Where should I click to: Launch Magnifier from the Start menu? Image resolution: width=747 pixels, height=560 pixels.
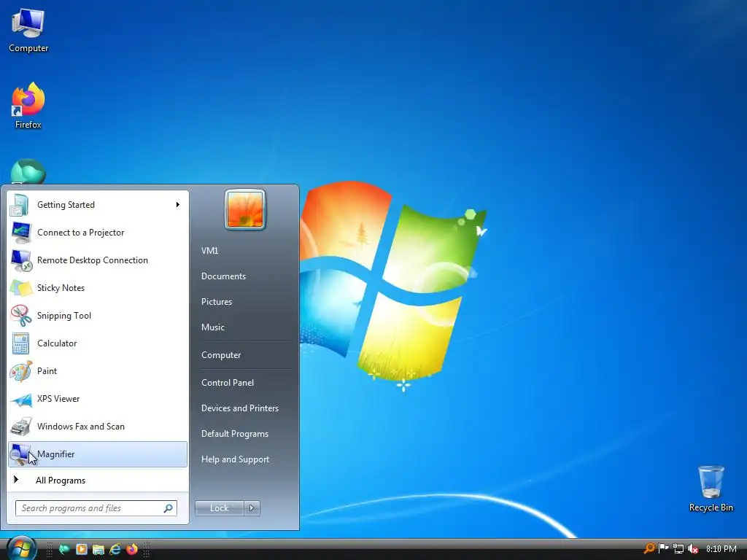pos(97,454)
